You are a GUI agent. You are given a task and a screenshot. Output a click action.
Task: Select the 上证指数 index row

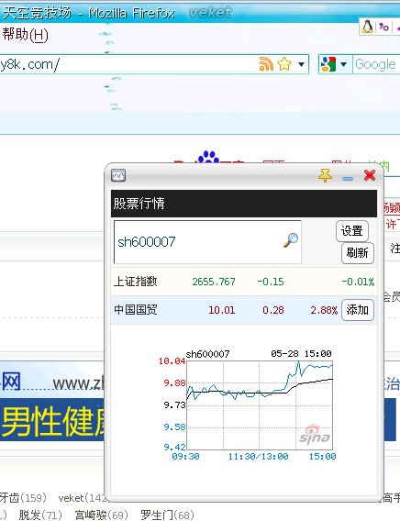click(244, 282)
